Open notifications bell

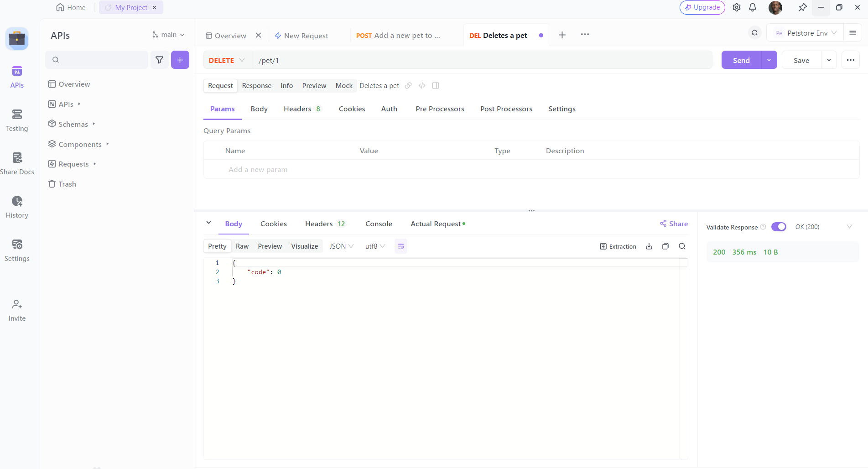click(753, 7)
